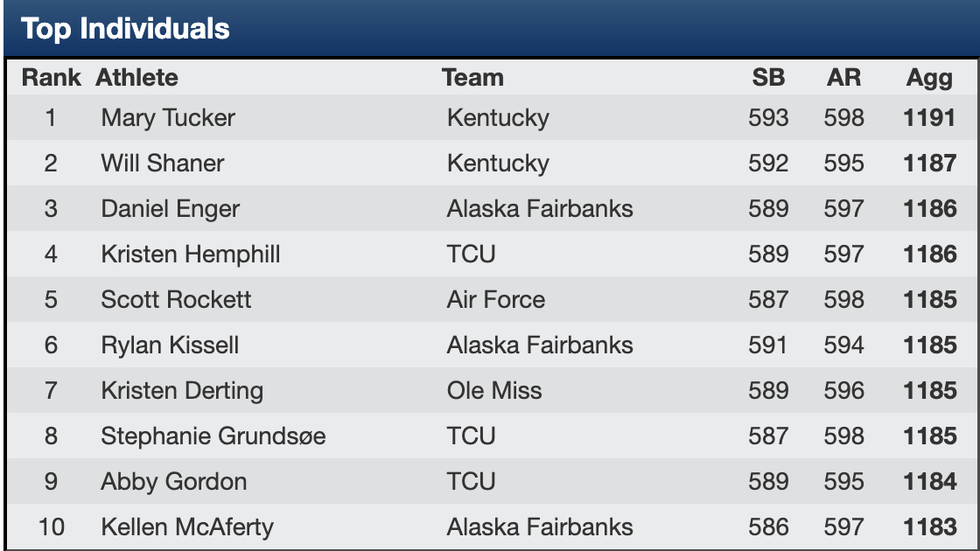Click the Air Force team name
Viewport: 980px width, 551px height.
495,300
